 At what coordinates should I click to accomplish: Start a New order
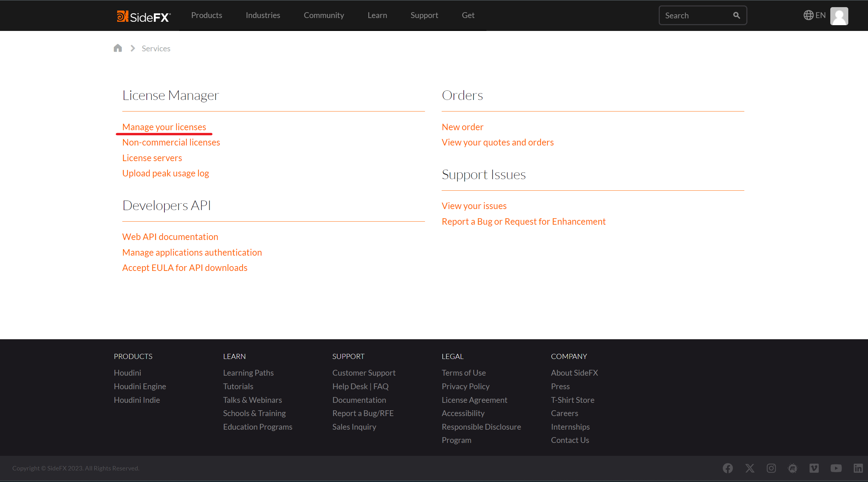[x=462, y=127]
